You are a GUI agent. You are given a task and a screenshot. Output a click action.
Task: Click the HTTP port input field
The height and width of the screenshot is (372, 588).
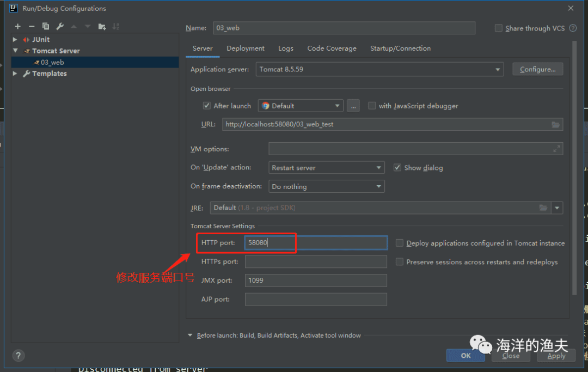[316, 242]
